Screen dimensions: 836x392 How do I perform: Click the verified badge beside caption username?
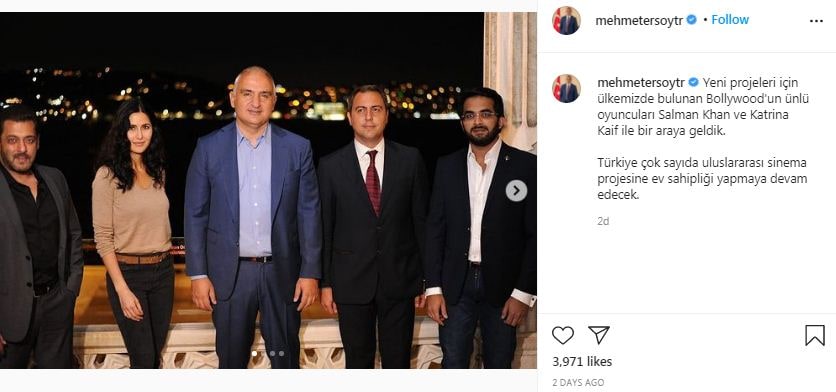[x=694, y=83]
